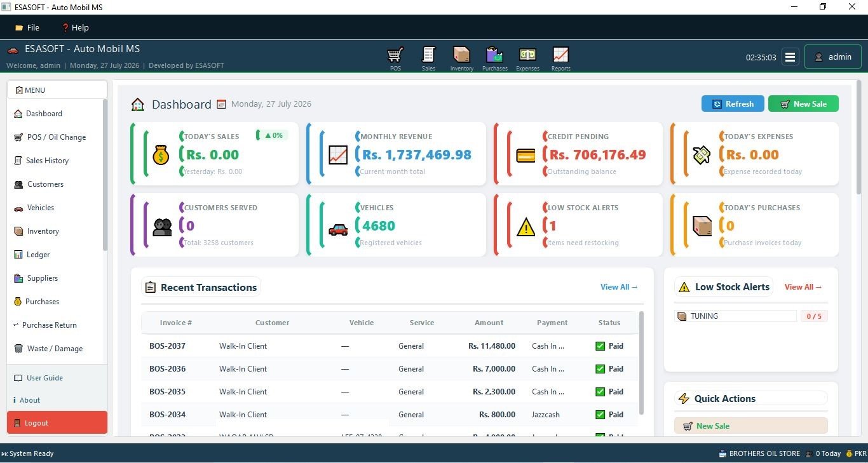Click the Rs. 1,737,469.98 monthly revenue value
The height and width of the screenshot is (463, 868).
coord(417,154)
